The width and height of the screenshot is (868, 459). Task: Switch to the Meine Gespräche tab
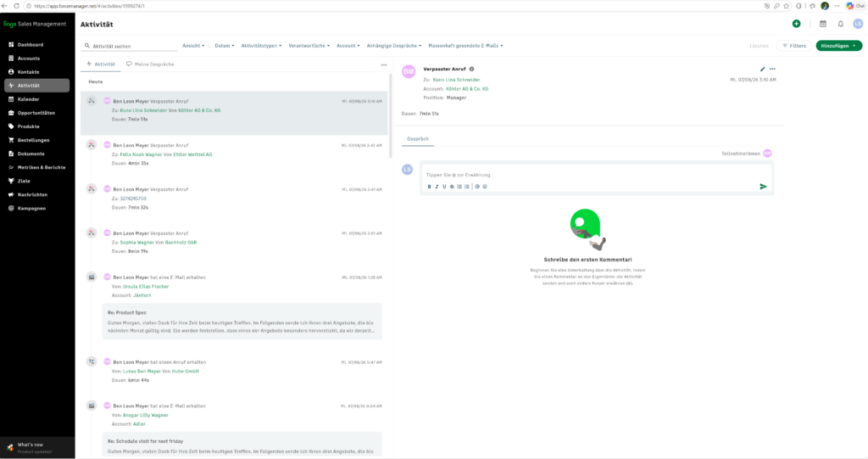click(x=150, y=64)
